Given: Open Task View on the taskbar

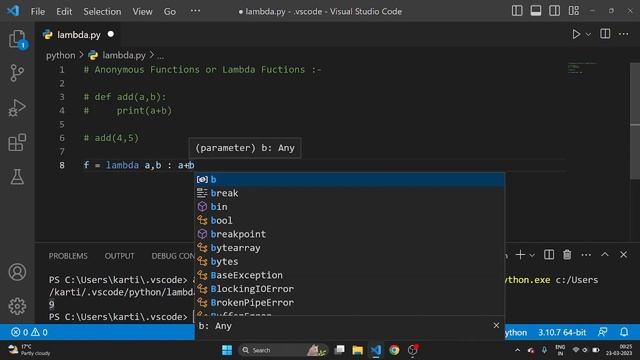Looking at the screenshot, I should pos(339,350).
